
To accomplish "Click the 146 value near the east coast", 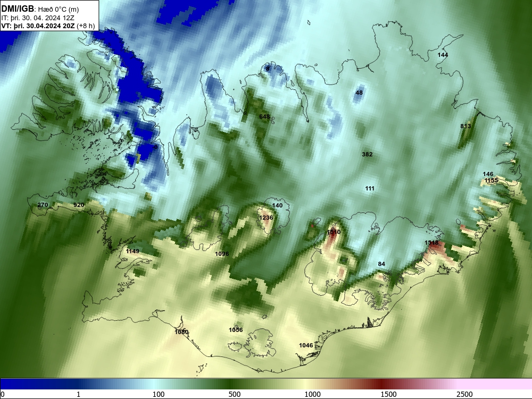I will 488,174.
